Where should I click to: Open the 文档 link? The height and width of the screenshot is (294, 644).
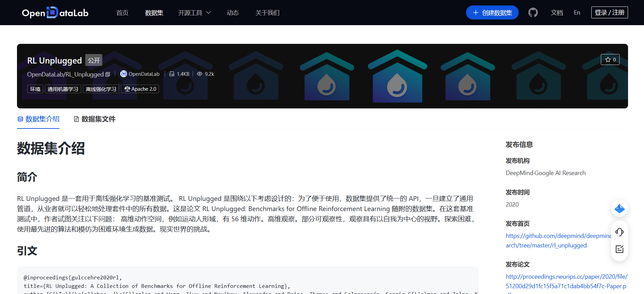coord(557,13)
